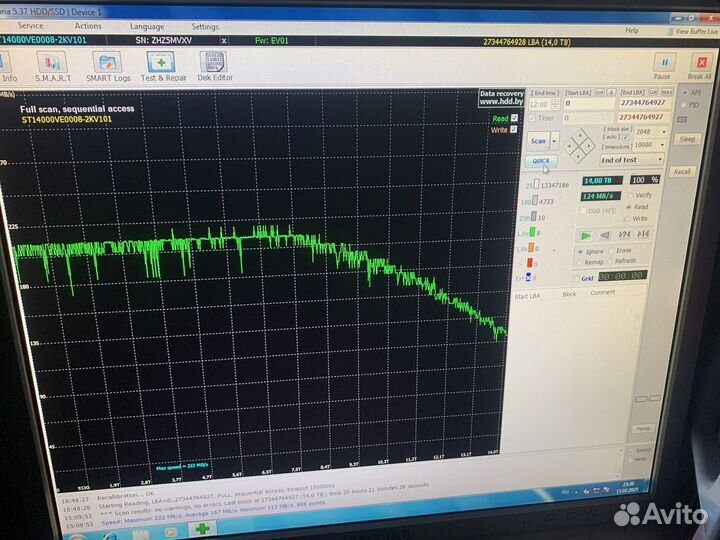The image size is (720, 540).
Task: Open the S.M.A.R.T toolbar icon
Action: pyautogui.click(x=52, y=66)
